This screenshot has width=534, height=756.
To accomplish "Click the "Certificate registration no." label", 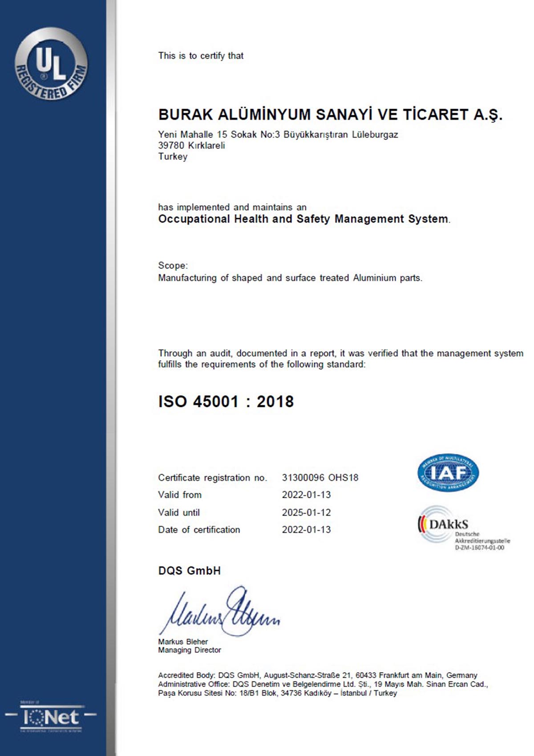I will 213,478.
